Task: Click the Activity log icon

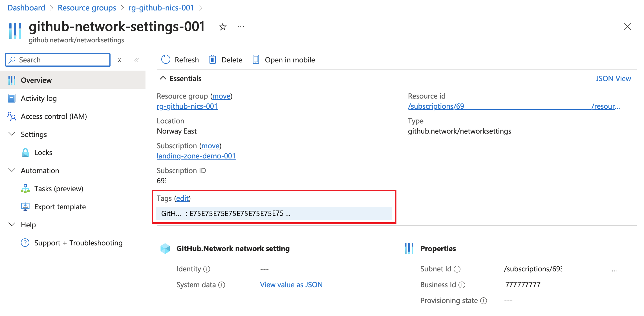Action: 12,98
